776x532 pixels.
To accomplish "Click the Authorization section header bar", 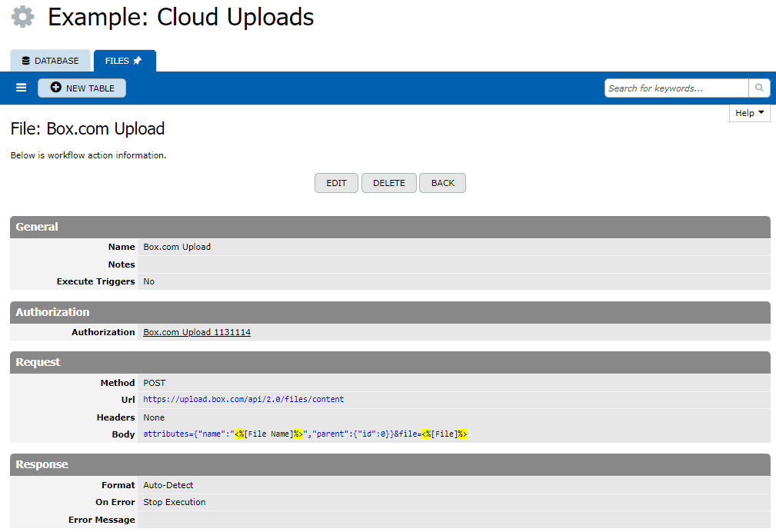I will click(x=390, y=312).
